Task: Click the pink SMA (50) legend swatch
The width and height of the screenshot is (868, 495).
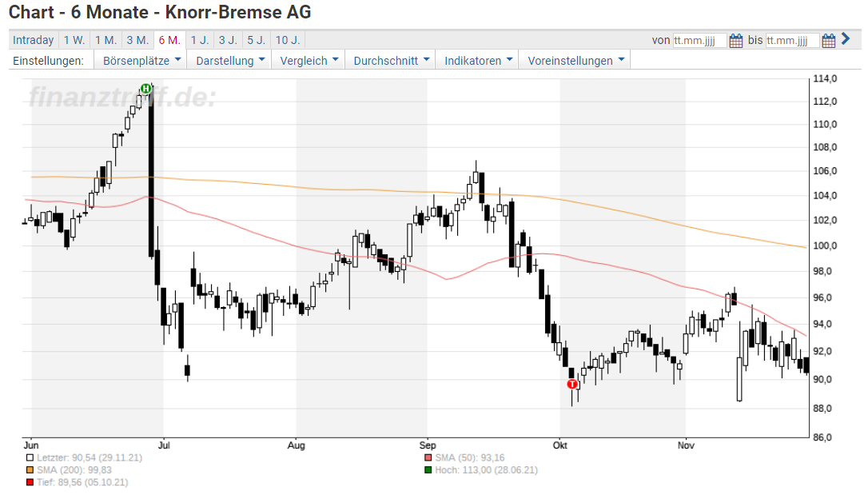Action: pyautogui.click(x=428, y=458)
